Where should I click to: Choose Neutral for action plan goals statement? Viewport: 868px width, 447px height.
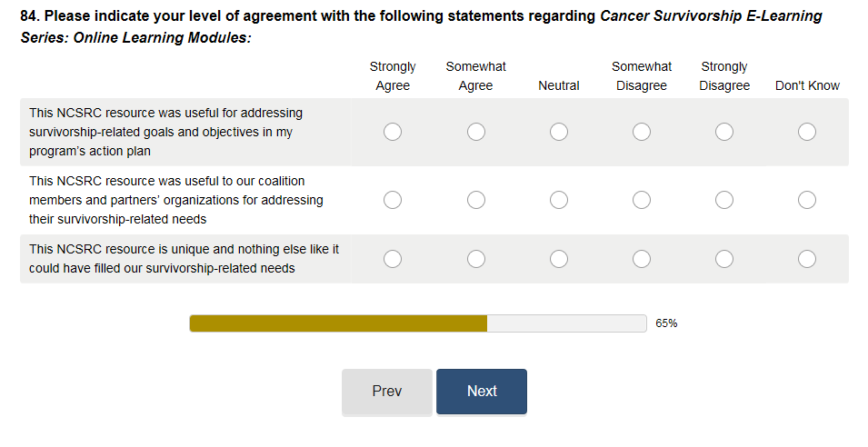point(559,133)
